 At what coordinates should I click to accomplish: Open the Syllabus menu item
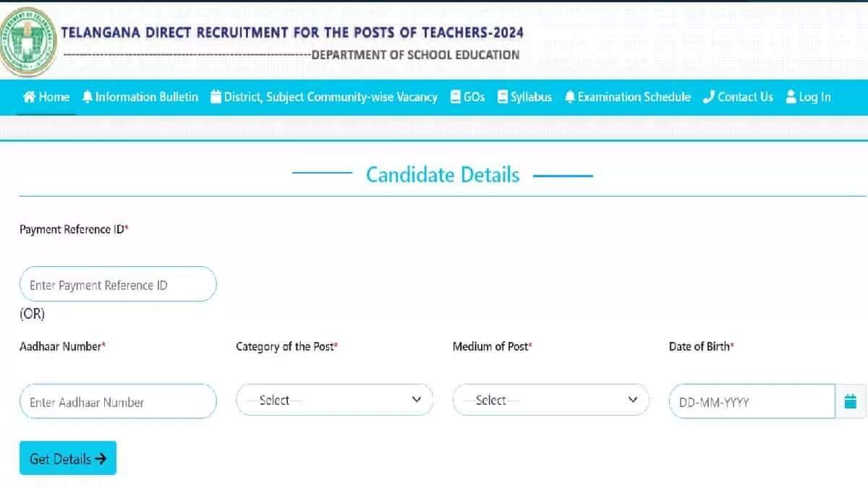(531, 97)
